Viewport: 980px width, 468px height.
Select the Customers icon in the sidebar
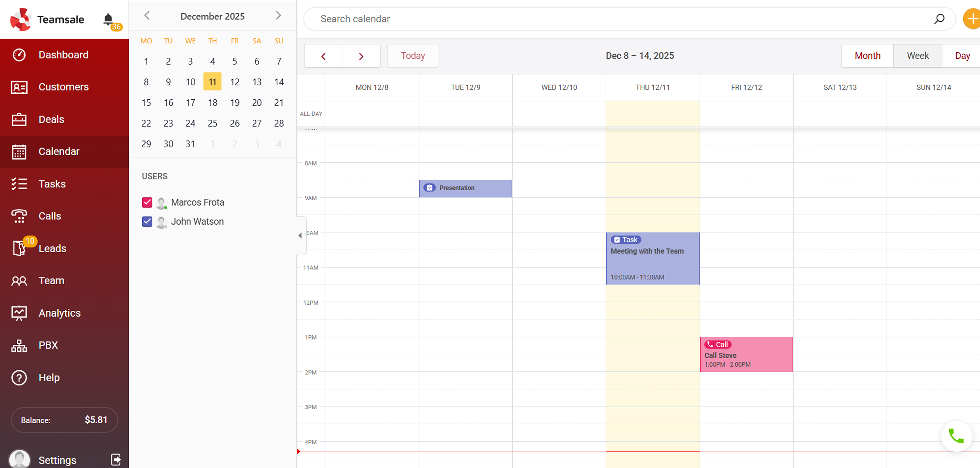pyautogui.click(x=19, y=87)
